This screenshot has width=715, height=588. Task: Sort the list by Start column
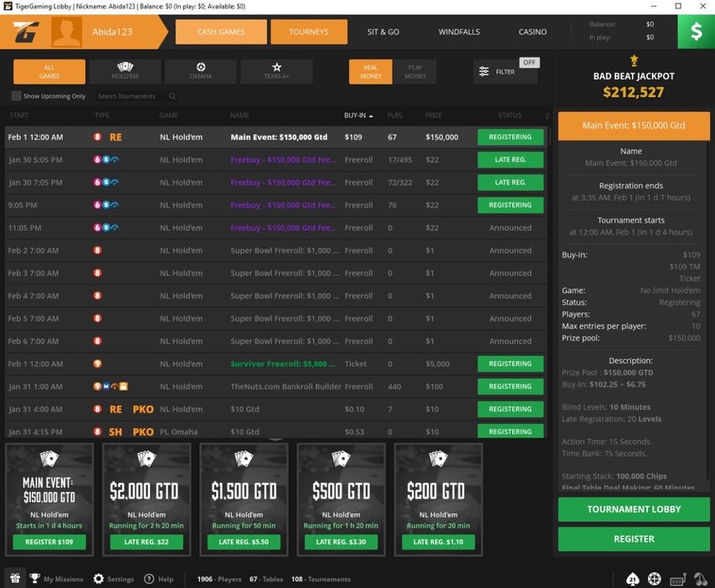tap(18, 116)
